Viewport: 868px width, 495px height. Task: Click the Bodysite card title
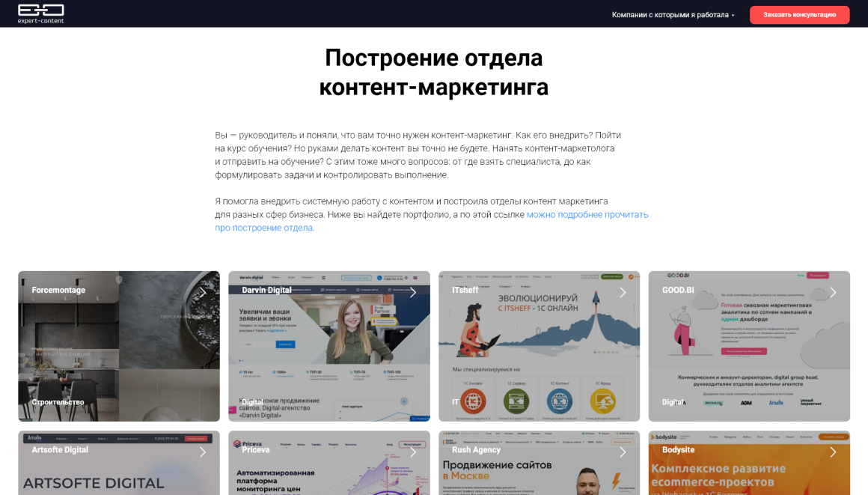click(x=678, y=449)
